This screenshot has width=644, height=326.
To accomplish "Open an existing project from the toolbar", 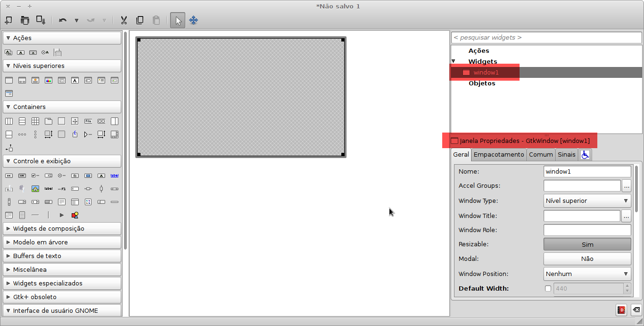I will (x=25, y=20).
